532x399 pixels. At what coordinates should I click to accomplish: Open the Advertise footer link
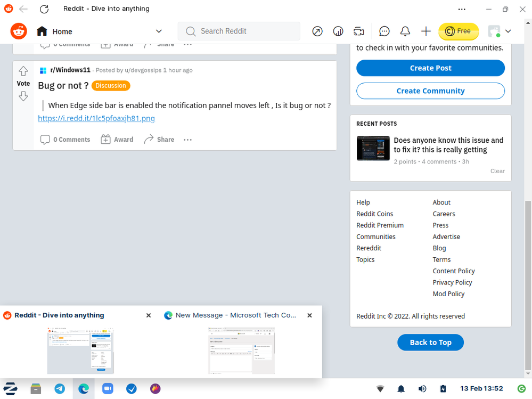click(x=446, y=237)
